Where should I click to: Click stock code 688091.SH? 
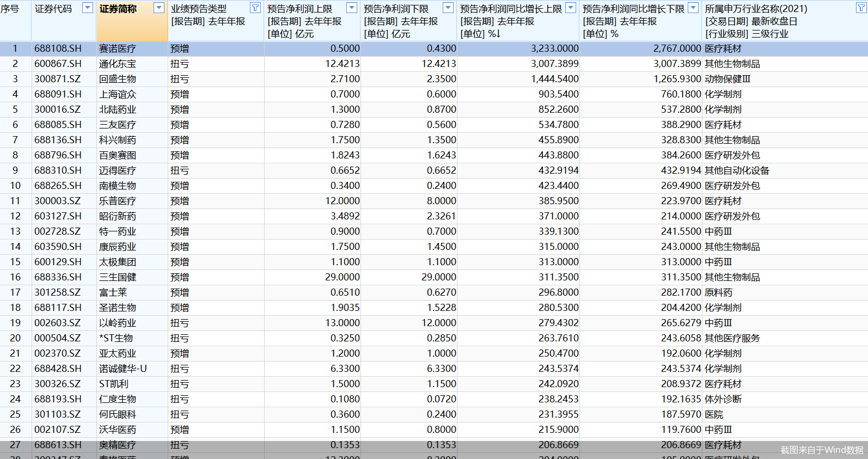point(58,94)
